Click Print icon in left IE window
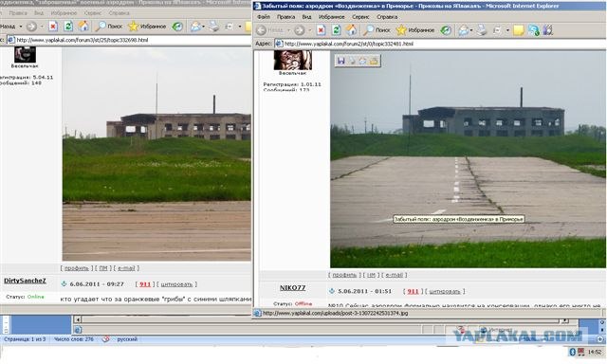 pyautogui.click(x=213, y=27)
